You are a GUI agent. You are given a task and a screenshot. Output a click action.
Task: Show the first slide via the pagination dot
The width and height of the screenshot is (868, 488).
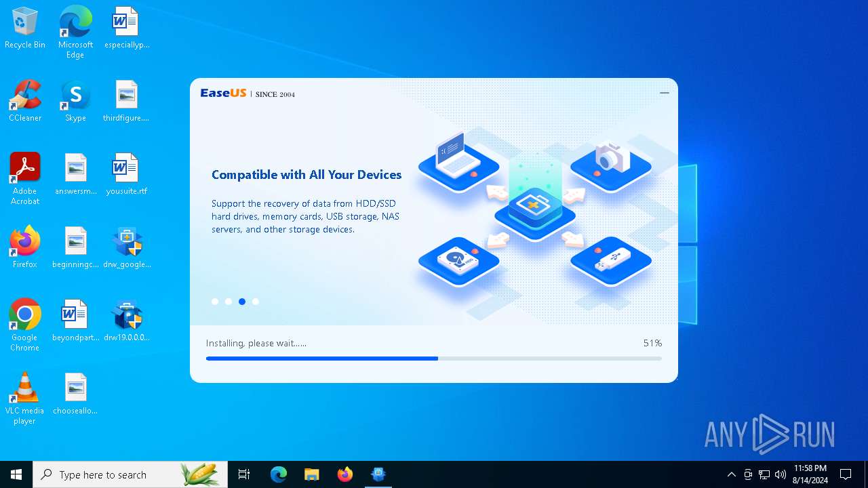tap(215, 302)
